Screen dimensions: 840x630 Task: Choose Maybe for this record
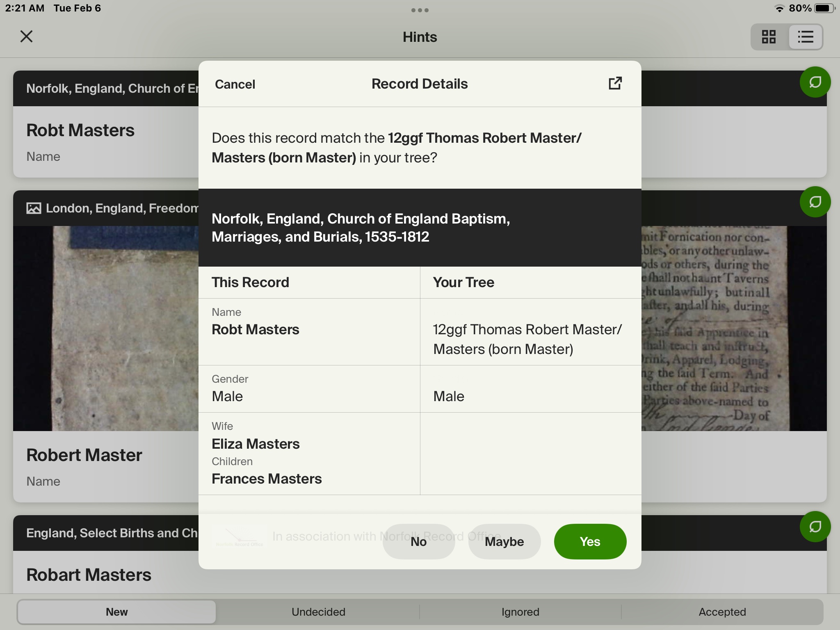504,541
